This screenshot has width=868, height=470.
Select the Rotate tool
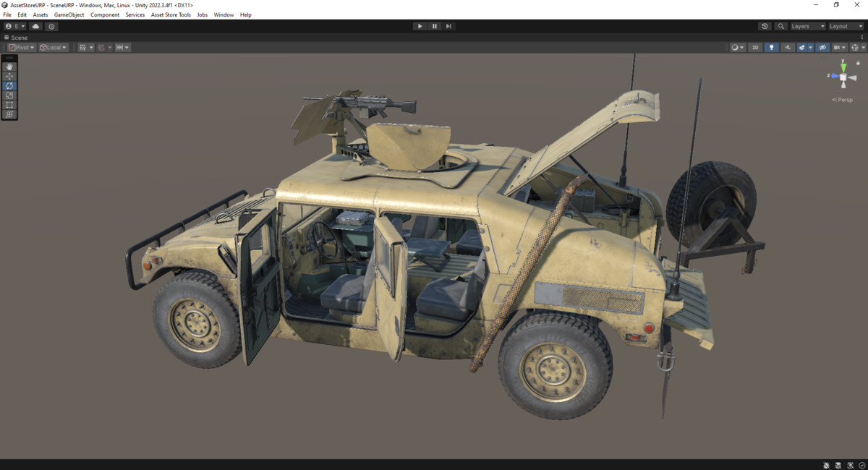tap(9, 85)
